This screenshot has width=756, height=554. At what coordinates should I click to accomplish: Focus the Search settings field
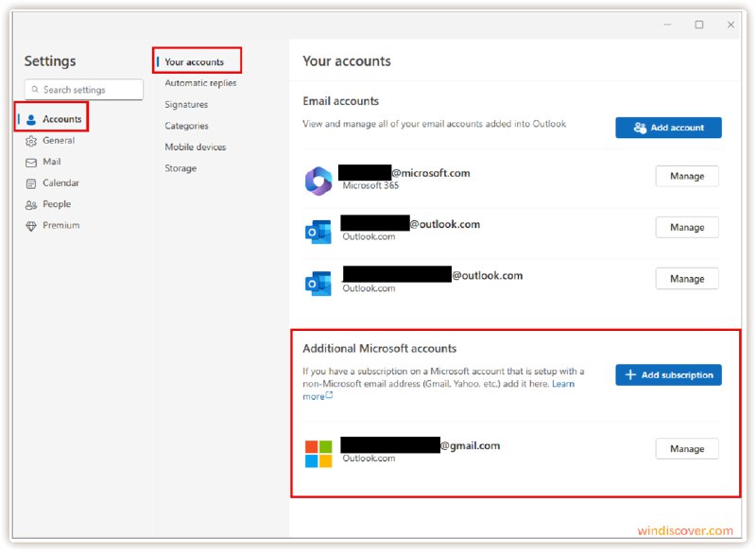click(84, 90)
